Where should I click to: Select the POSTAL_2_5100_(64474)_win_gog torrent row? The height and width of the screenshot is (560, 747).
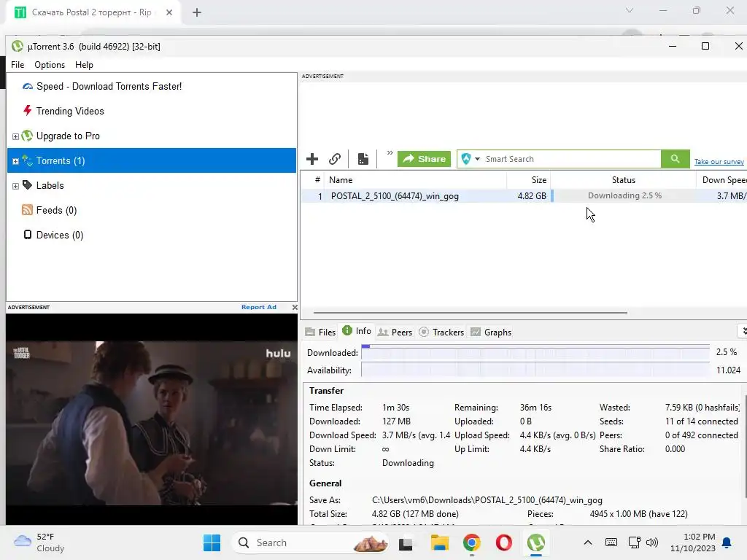[524, 195]
